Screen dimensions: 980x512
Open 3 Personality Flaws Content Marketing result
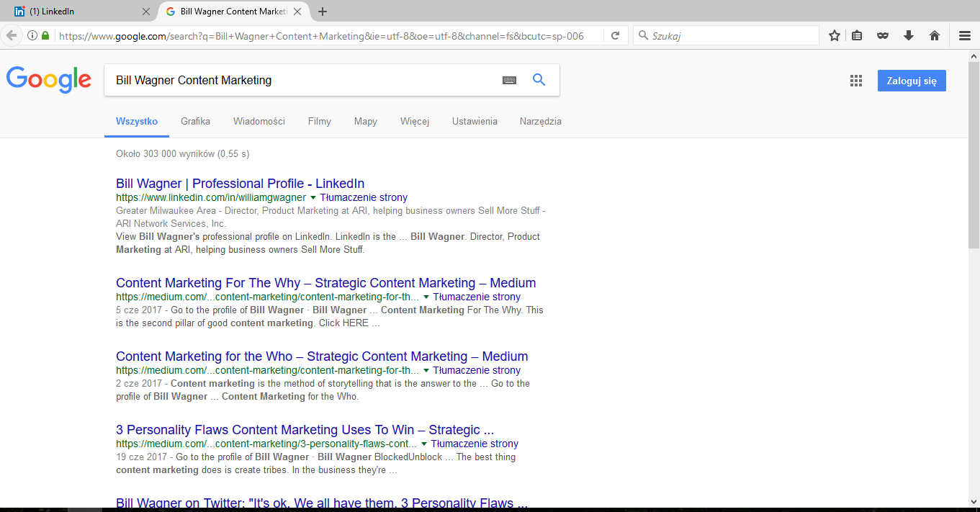[305, 430]
